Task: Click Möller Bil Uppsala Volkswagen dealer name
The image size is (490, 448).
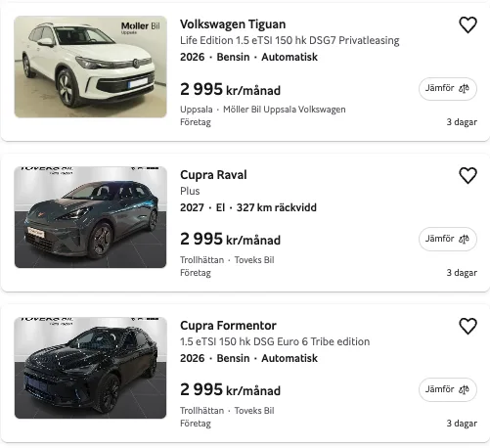Action: coord(285,110)
